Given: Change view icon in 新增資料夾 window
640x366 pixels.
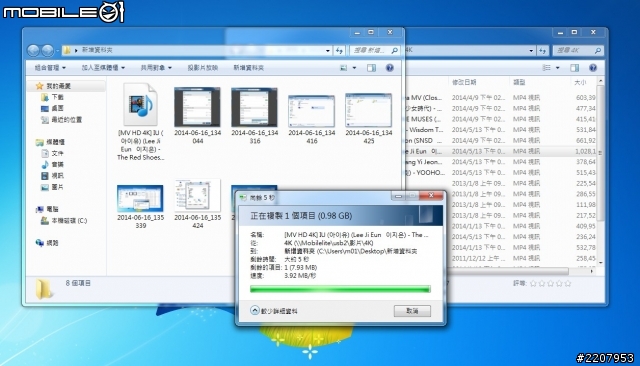Looking at the screenshot, I should tap(344, 68).
